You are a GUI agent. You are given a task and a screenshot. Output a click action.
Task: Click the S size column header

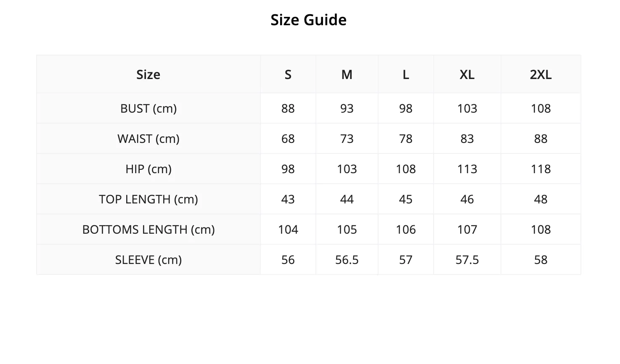288,74
